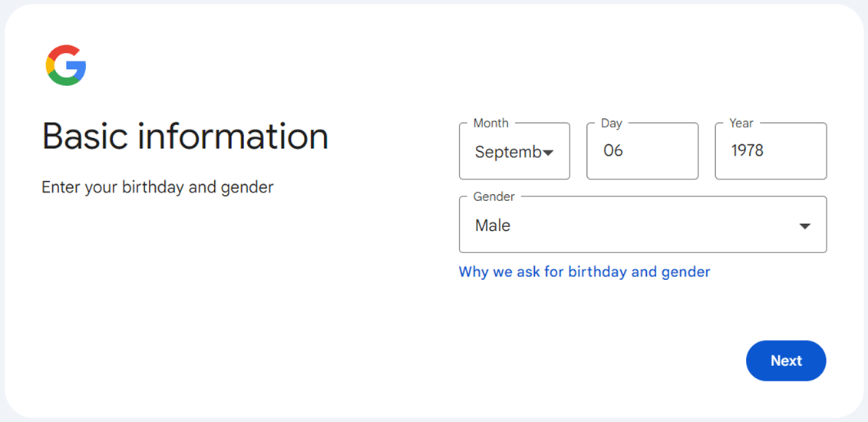Screen dimensions: 868x422
Task: Click the truncated 'Septemb' text
Action: 507,152
